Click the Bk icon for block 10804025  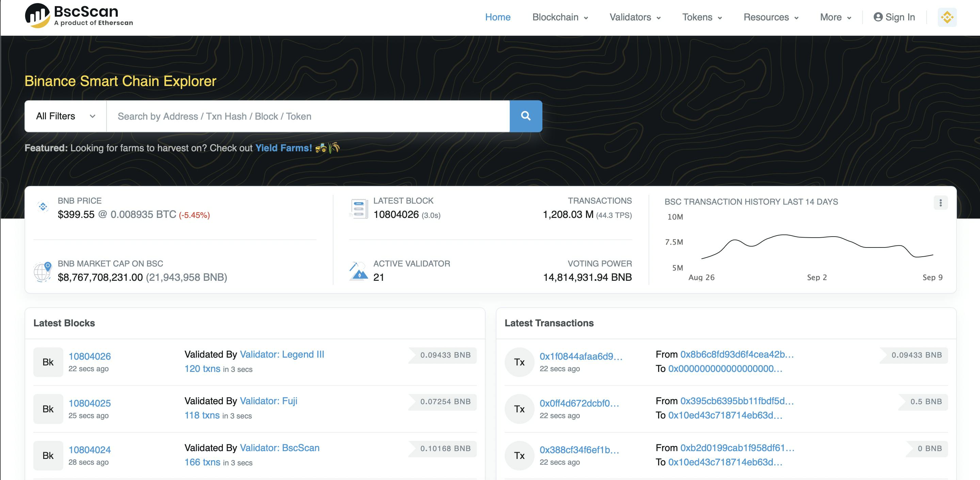(48, 409)
